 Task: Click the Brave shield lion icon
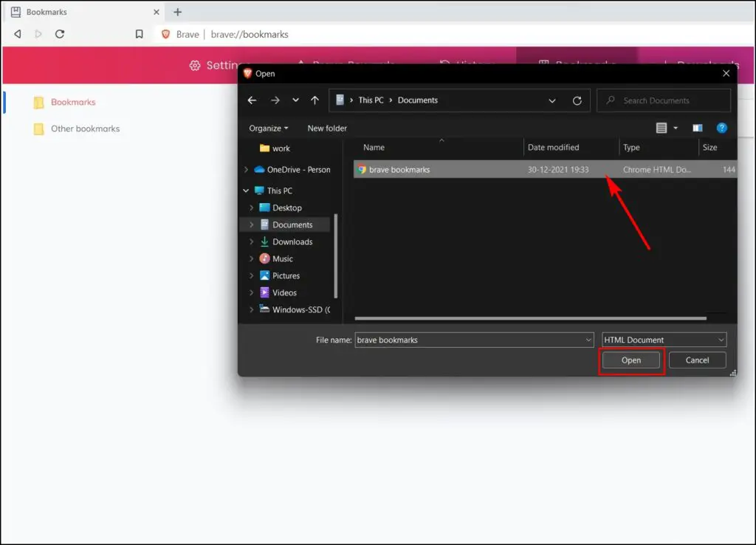165,34
